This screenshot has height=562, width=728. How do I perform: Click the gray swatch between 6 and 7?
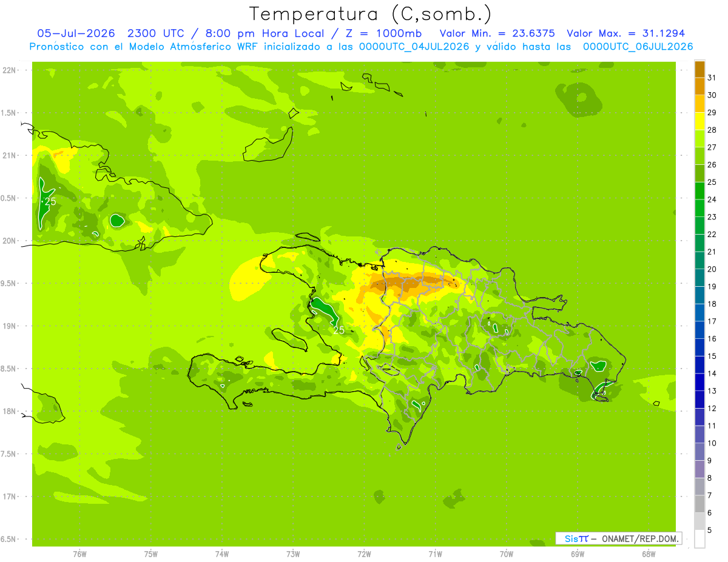(699, 504)
